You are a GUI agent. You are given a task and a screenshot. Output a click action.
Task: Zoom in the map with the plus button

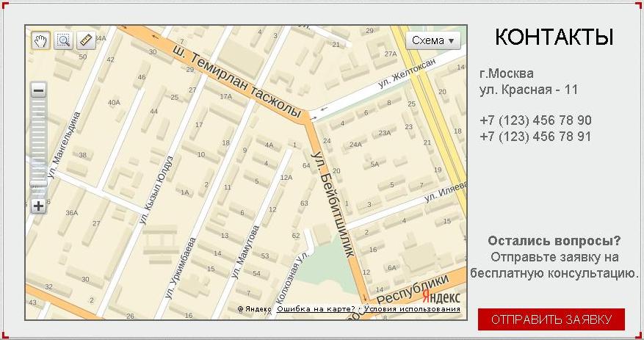tap(39, 206)
